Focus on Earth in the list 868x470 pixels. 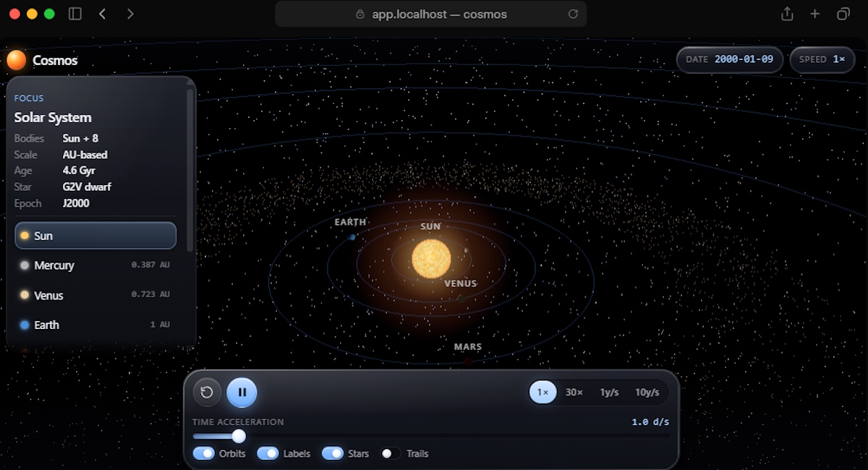point(95,325)
